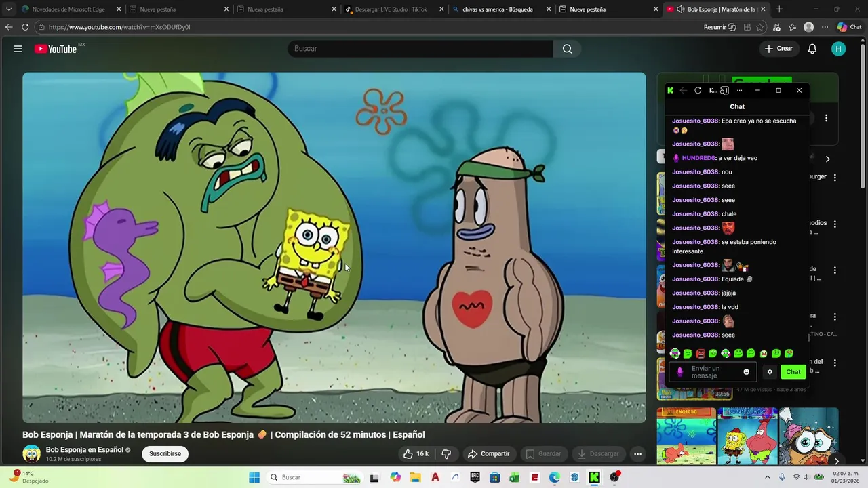The height and width of the screenshot is (488, 868).
Task: Open the YouTube hamburger guide menu
Action: 18,49
